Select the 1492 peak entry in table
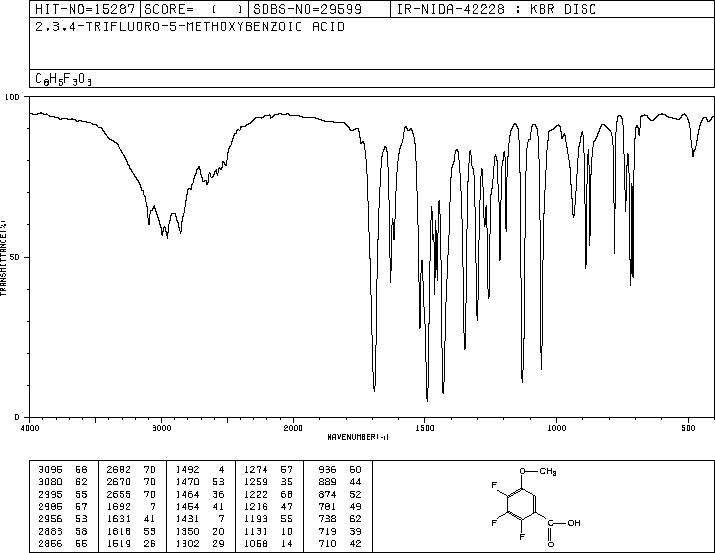 coord(200,470)
